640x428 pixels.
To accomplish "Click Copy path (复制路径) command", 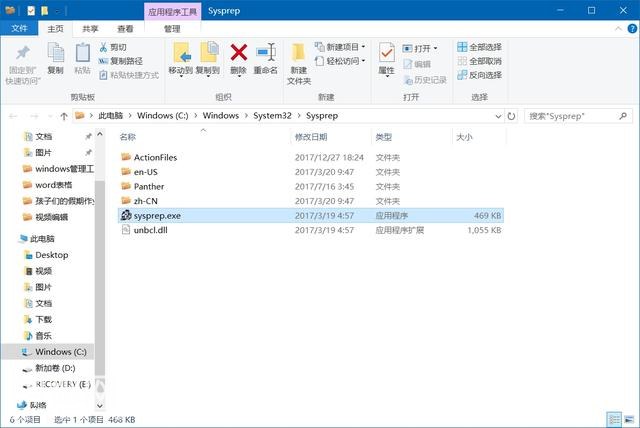I will (121, 61).
